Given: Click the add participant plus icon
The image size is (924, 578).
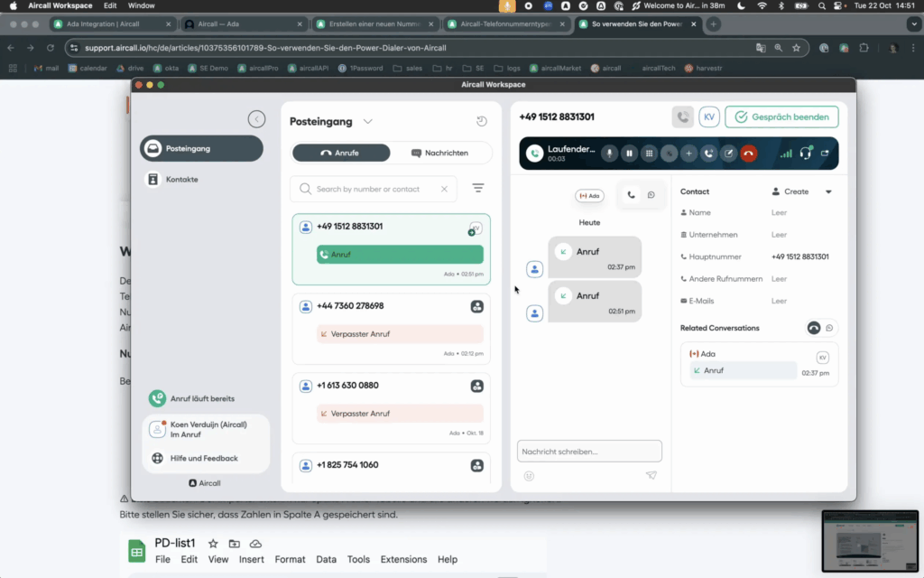Looking at the screenshot, I should tap(688, 154).
